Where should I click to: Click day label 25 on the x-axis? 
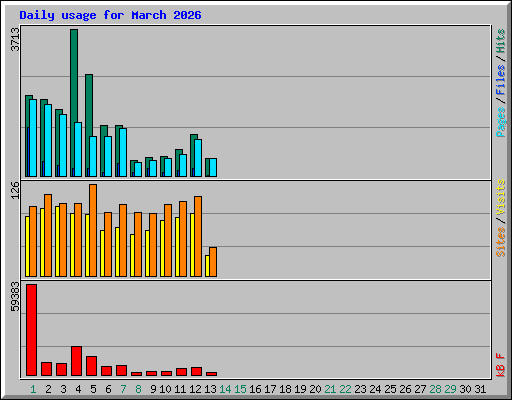coord(390,389)
